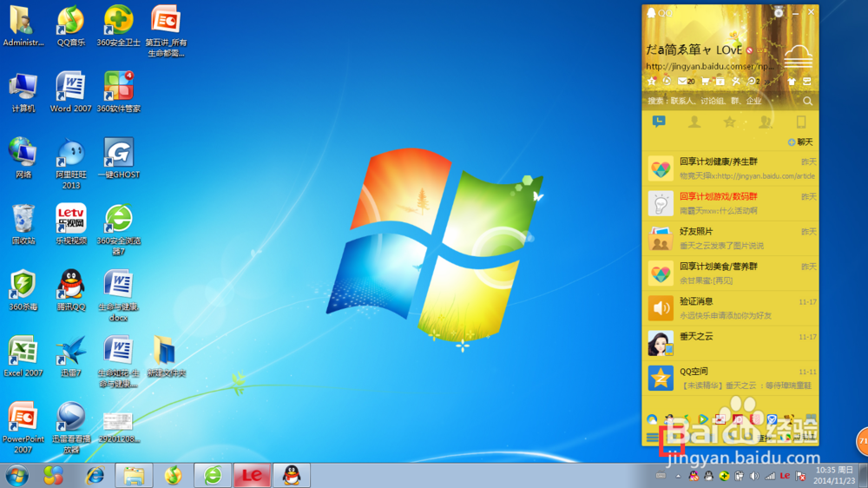The height and width of the screenshot is (488, 868).
Task: Select the 计算机 computer desktop icon
Action: [23, 92]
